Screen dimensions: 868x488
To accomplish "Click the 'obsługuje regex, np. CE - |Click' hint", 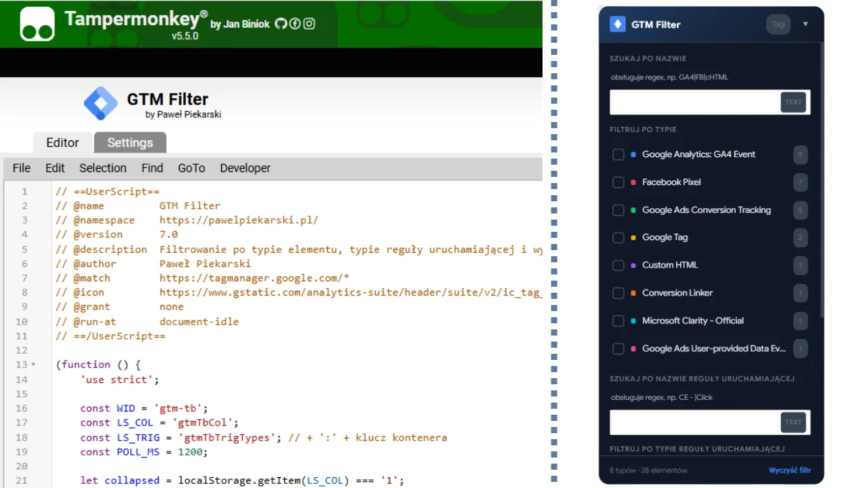I will click(x=662, y=397).
